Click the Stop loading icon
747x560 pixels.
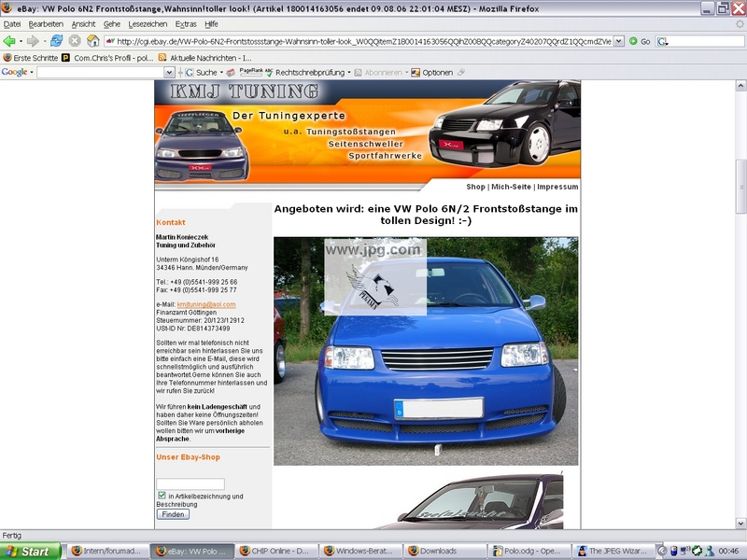coord(75,41)
